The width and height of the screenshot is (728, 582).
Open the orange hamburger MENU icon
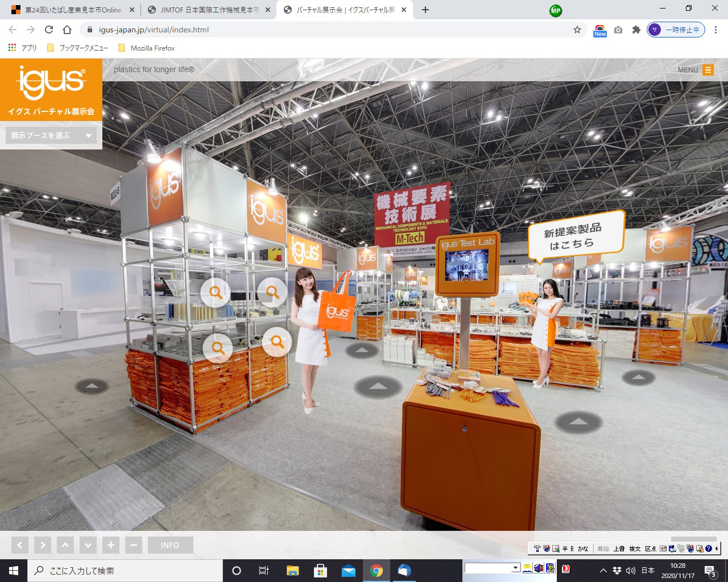click(x=708, y=70)
